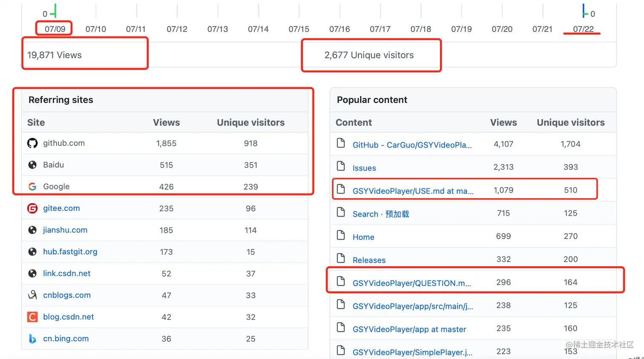Click the file icon beside GSYVideoPlayer/SimplePlayer.j...
The image size is (644, 359).
pos(341,350)
